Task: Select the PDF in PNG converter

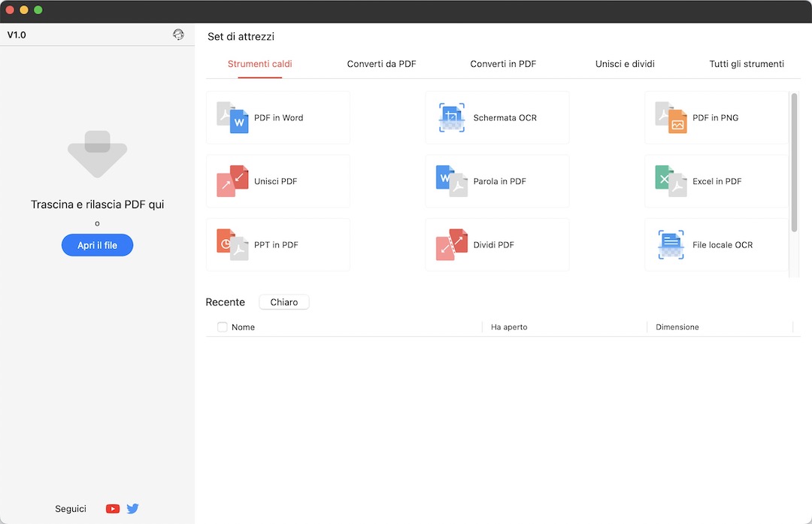Action: [x=714, y=117]
